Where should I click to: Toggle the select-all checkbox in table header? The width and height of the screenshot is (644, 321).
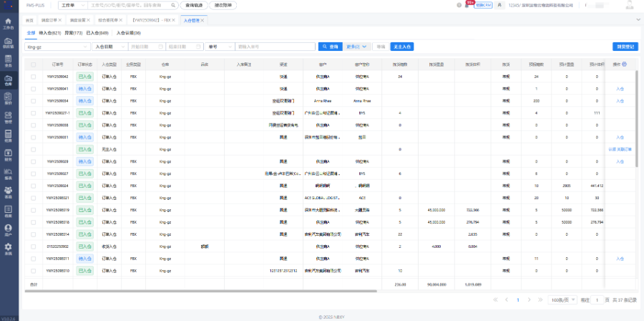point(33,64)
